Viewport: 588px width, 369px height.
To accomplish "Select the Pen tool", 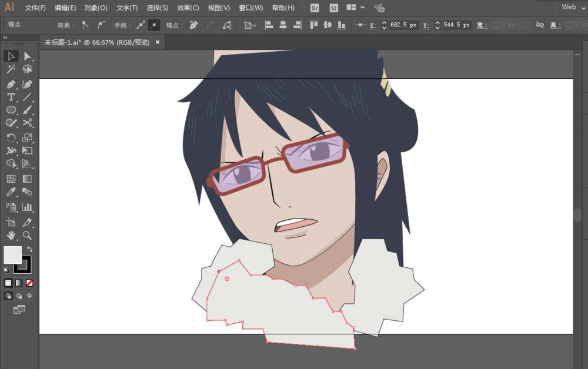I will coord(11,84).
